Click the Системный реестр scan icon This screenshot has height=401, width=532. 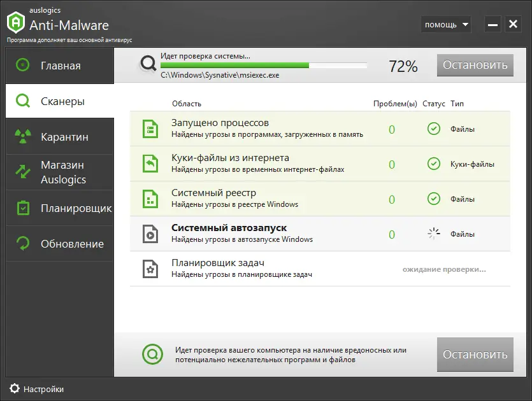[x=150, y=199]
